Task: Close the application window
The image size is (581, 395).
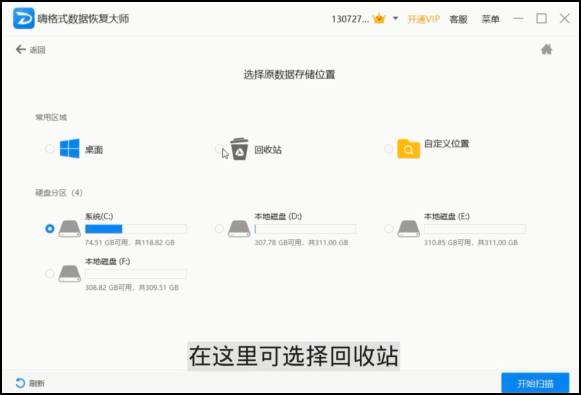Action: click(564, 18)
